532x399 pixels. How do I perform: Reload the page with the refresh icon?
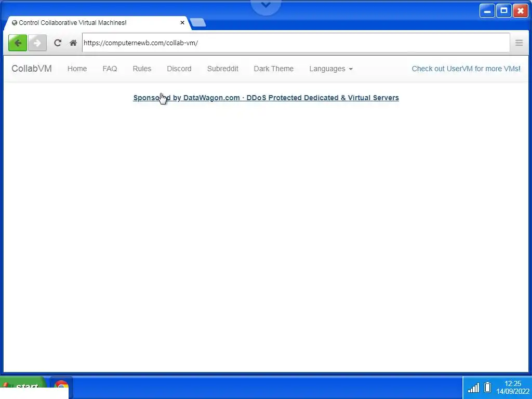pyautogui.click(x=58, y=43)
